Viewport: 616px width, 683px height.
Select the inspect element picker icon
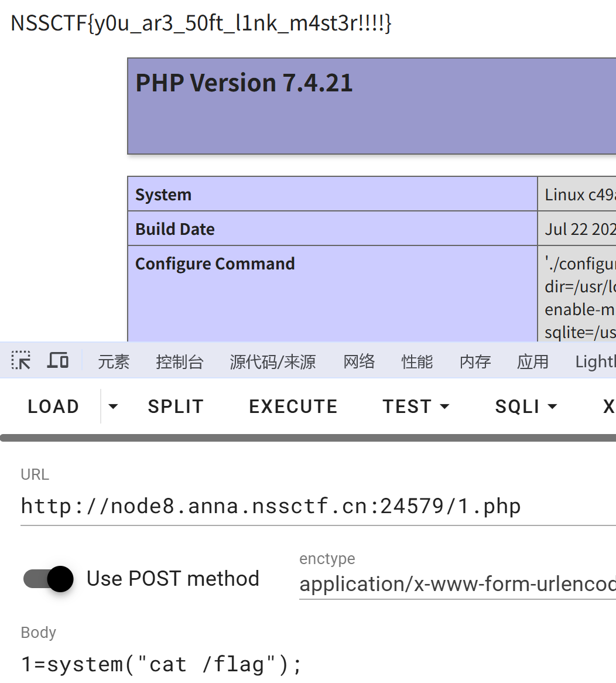tap(21, 361)
